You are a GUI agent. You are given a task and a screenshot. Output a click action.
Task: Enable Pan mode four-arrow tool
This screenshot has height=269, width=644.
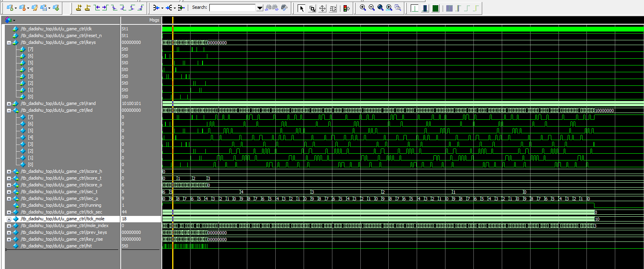point(322,8)
